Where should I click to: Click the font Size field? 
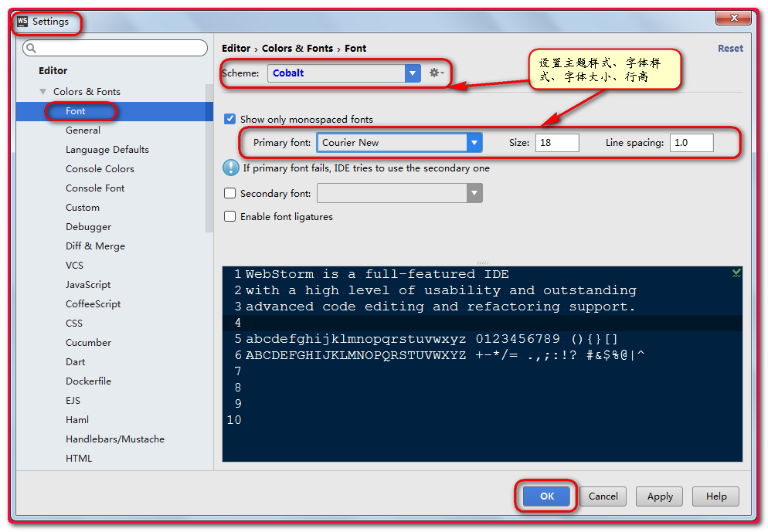click(x=557, y=142)
